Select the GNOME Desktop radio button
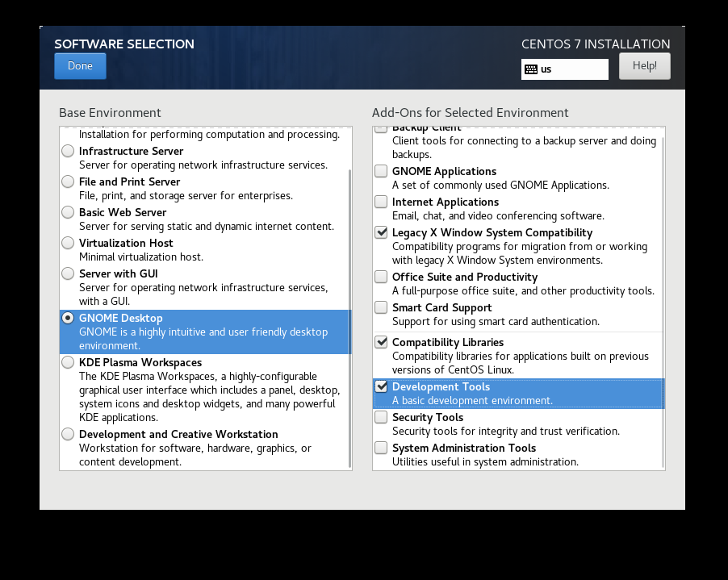The width and height of the screenshot is (728, 580). coord(68,318)
